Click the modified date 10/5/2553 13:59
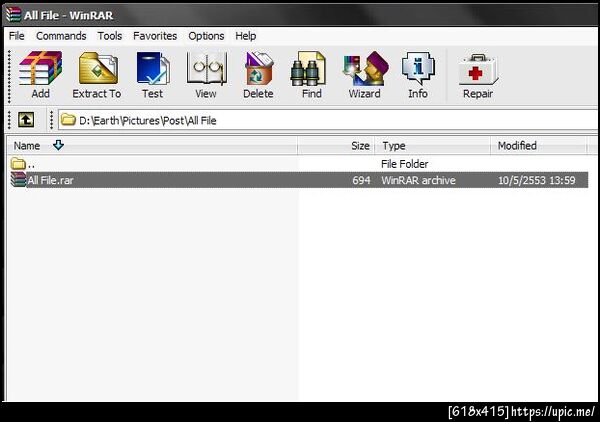Viewport: 600px width, 422px height. [536, 180]
